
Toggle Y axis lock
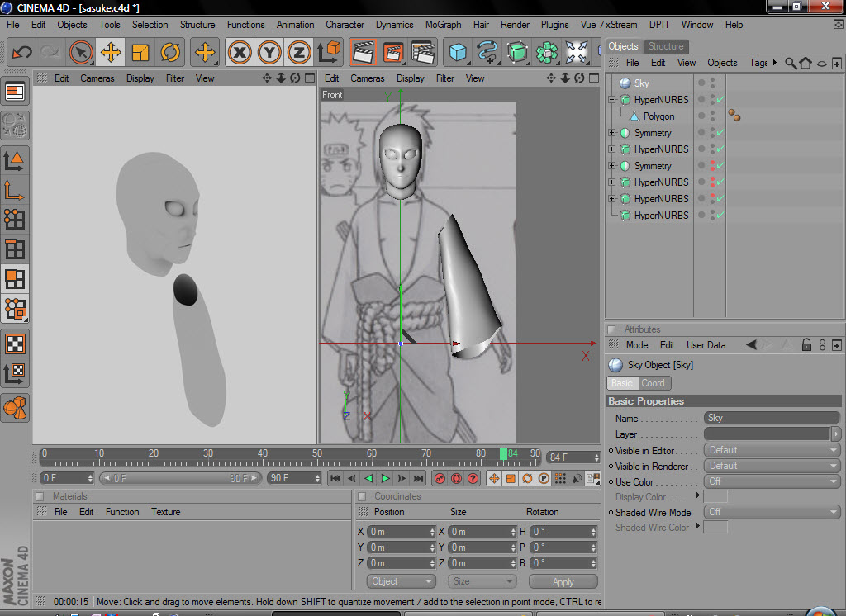click(269, 53)
